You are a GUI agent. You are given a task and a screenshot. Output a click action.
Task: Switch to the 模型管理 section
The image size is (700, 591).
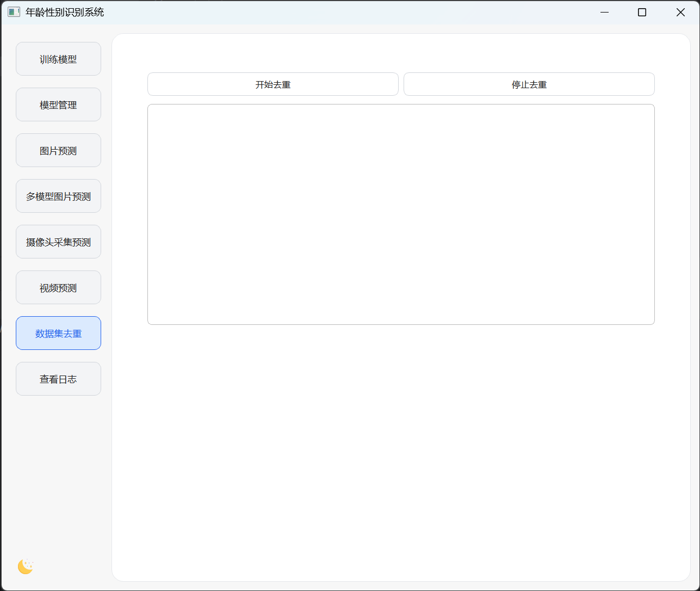[x=58, y=104]
